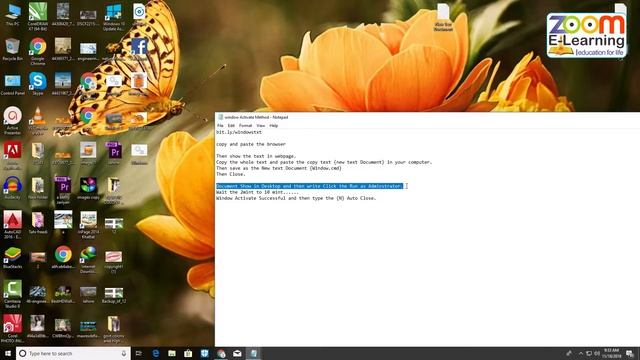Screen dimensions: 640x360
Task: Click the 'Window Activate Successful' line
Action: (296, 198)
